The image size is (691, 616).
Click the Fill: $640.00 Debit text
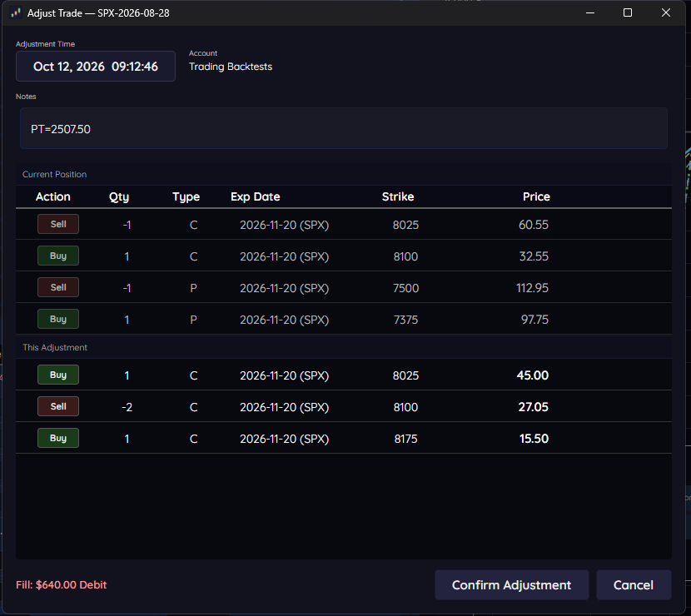(62, 584)
